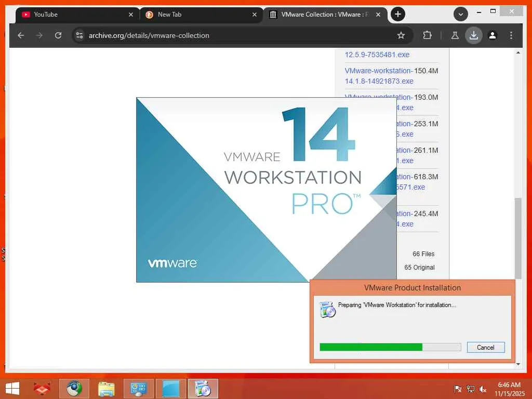The height and width of the screenshot is (399, 532).
Task: Open the Chrome Labs flask icon
Action: pyautogui.click(x=455, y=35)
